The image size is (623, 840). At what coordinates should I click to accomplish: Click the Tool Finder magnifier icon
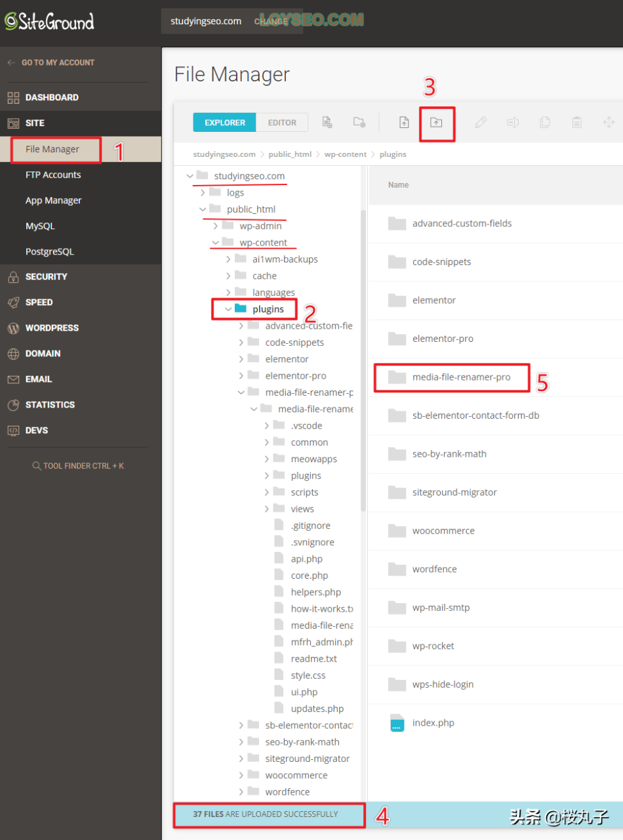37,466
